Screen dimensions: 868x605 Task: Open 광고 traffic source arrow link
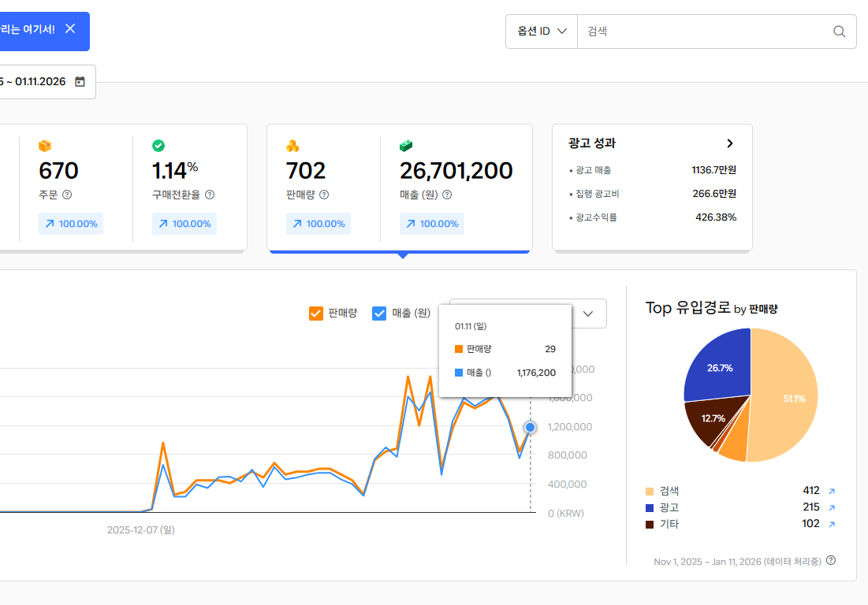pyautogui.click(x=831, y=507)
